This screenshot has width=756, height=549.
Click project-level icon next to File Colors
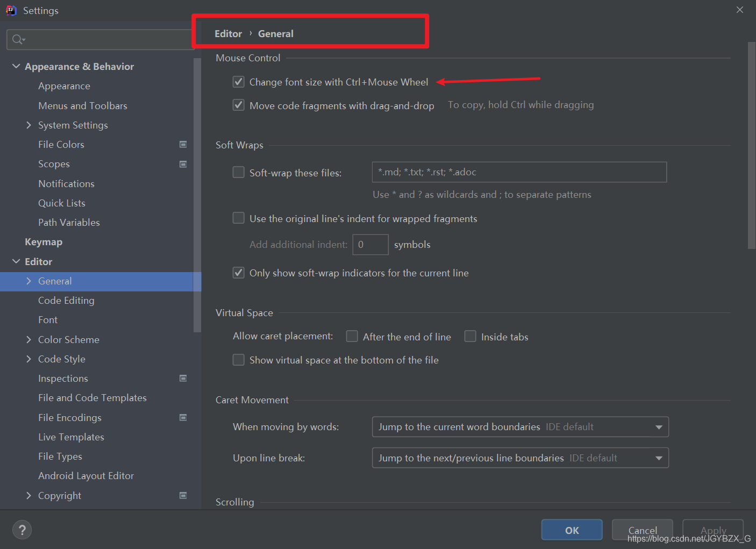[183, 144]
